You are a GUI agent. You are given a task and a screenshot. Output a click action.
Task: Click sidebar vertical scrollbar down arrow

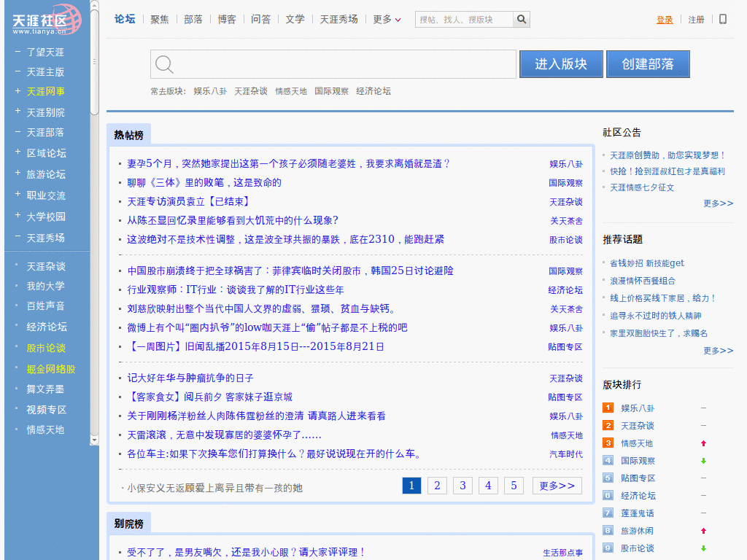coord(94,440)
